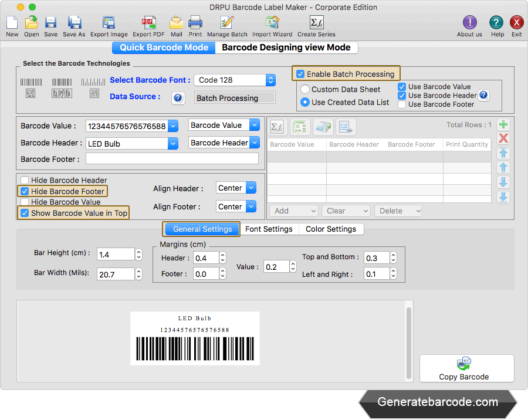Click the Bar Height stepper control
Screen dimensions: 528x420
pos(138,255)
